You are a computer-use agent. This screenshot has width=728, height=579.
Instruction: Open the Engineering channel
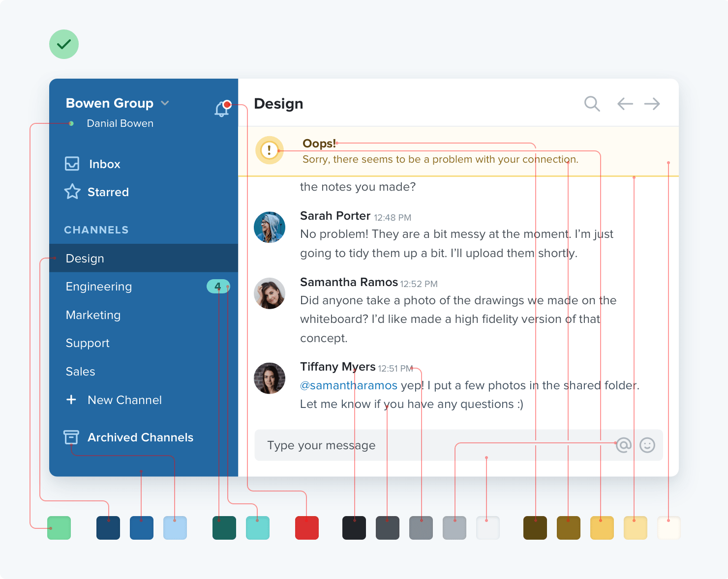click(x=99, y=287)
